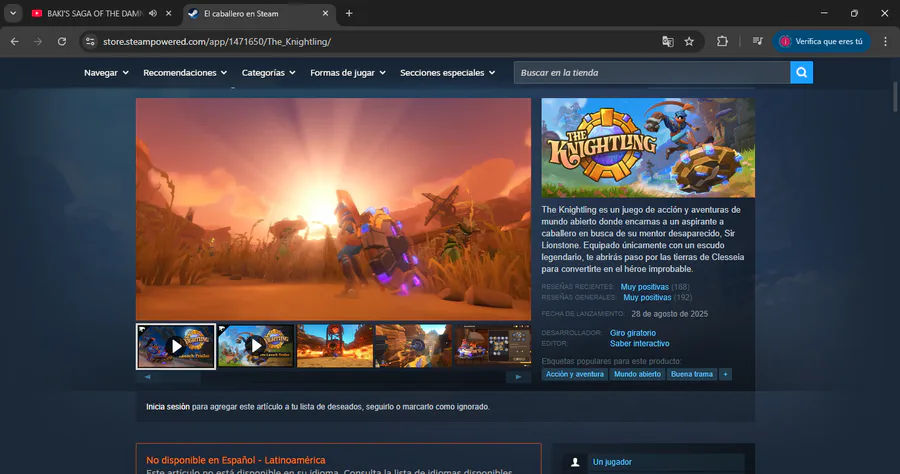The image size is (900, 474).
Task: Select the fifth inventory screenshot thumbnail
Action: coord(493,346)
